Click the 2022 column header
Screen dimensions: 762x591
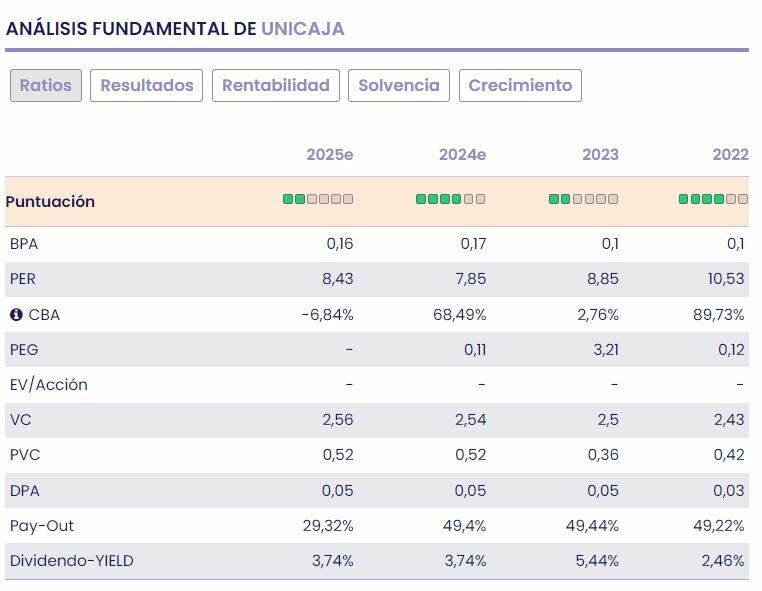tap(730, 155)
